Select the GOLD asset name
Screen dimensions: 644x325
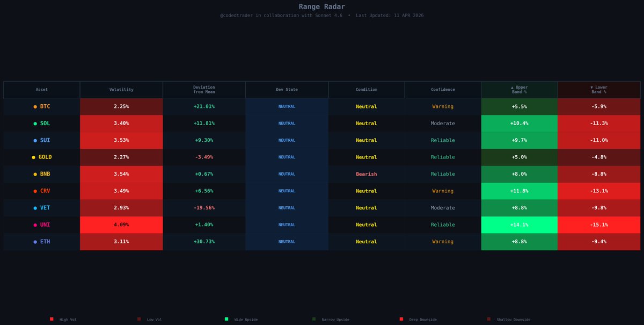[x=45, y=157]
